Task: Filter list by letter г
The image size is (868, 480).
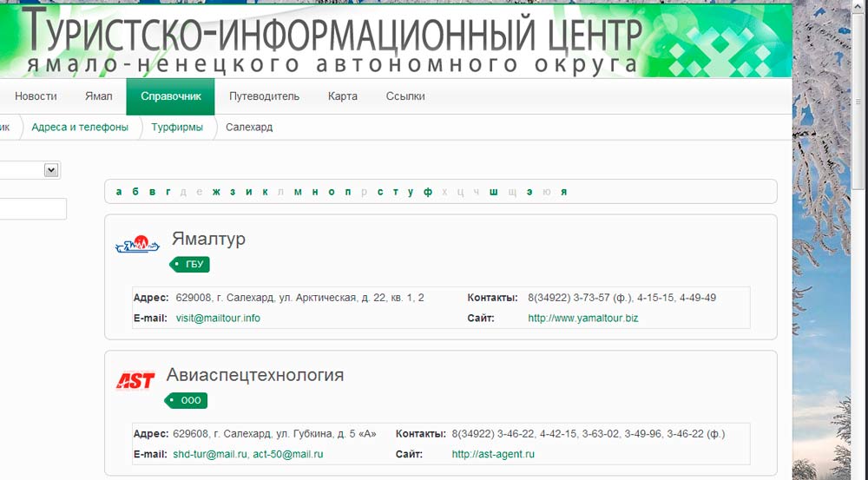Action: (168, 192)
